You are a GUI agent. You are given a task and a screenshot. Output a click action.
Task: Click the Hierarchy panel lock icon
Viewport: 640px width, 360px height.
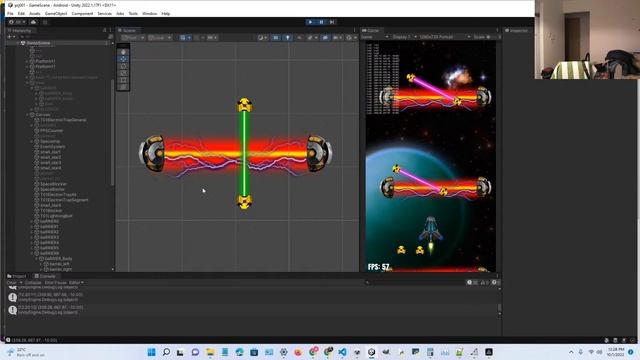[104, 30]
